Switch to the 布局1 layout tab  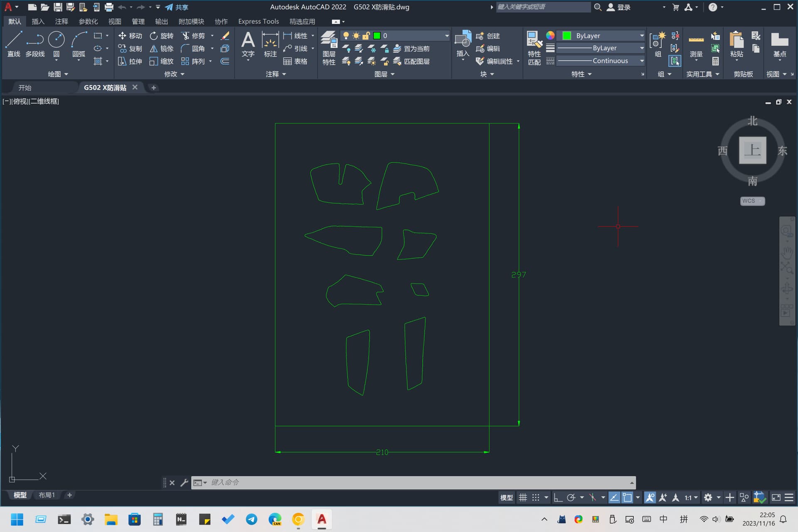47,495
